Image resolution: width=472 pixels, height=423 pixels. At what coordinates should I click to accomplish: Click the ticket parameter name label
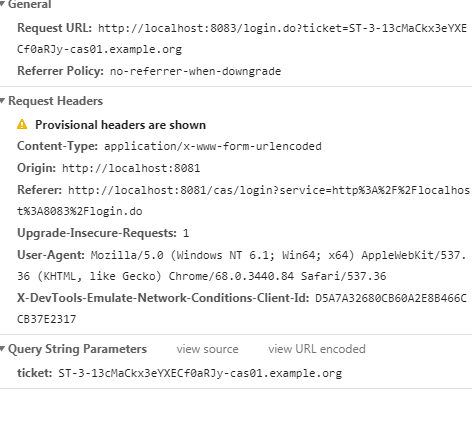click(x=35, y=373)
